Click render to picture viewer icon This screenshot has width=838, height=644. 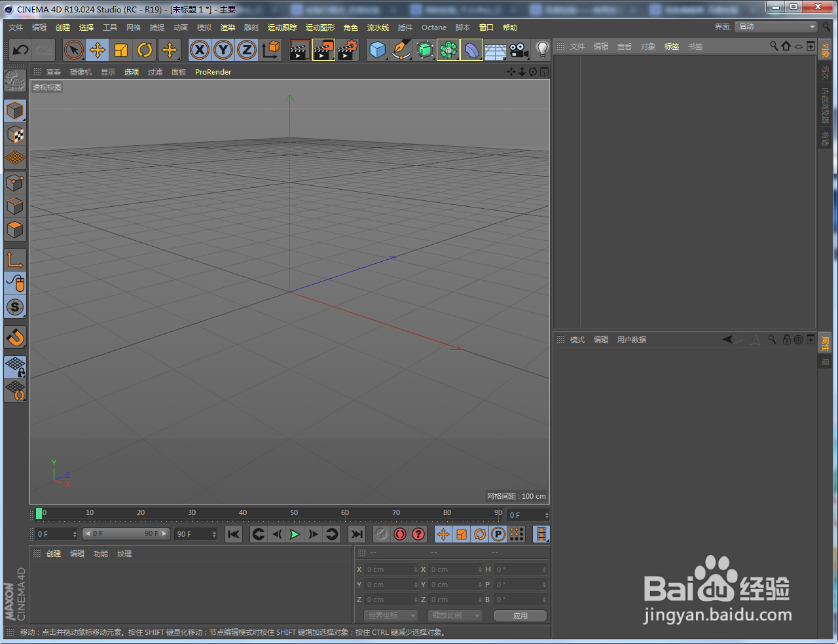tap(323, 50)
